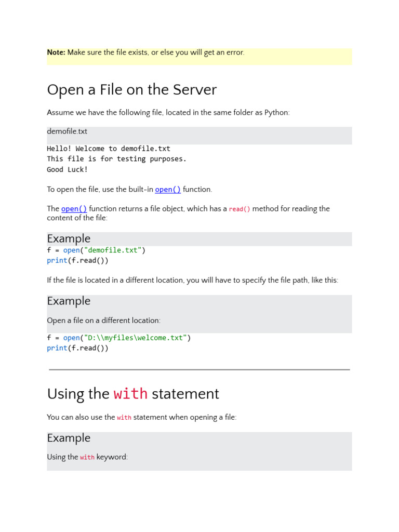Click the Example heading above "Using the with keyword"
Screen dimensions: 399x532
pos(69,438)
